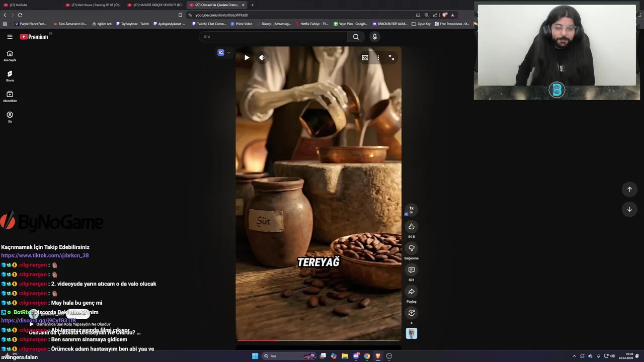This screenshot has width=644, height=362.
Task: Open Brave Shields lion icon
Action: tap(445, 15)
